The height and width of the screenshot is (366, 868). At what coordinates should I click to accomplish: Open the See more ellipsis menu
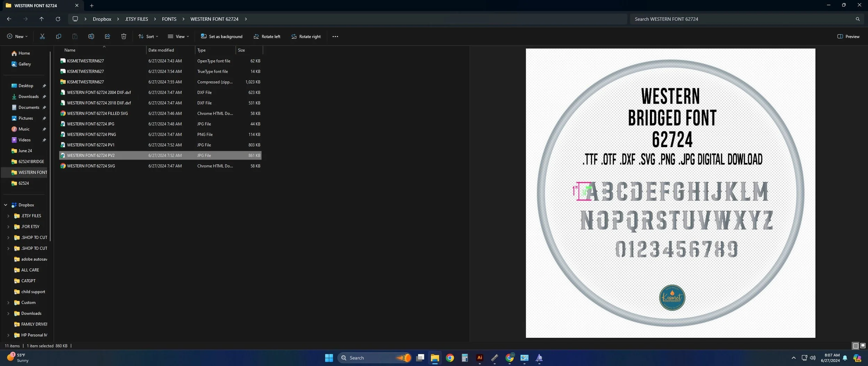tap(335, 36)
